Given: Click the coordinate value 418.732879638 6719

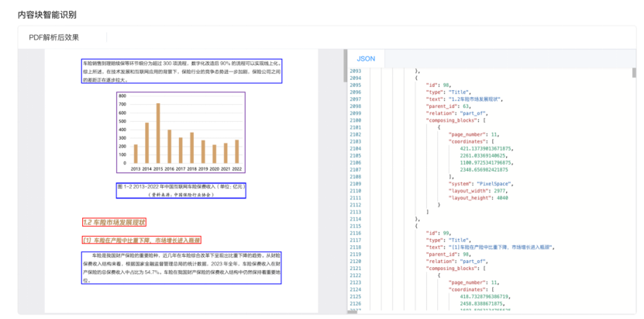Looking at the screenshot, I should pos(485,296).
